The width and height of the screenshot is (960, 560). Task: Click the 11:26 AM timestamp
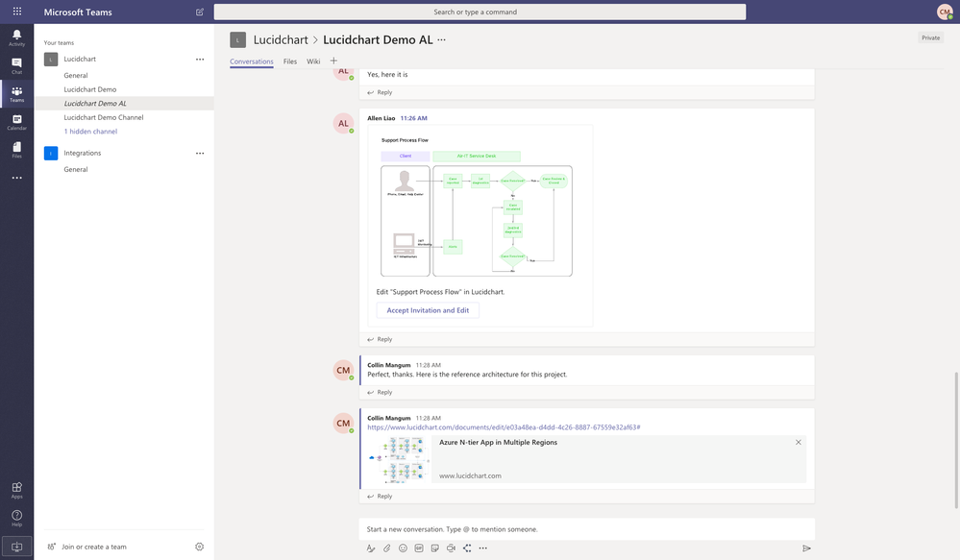414,118
